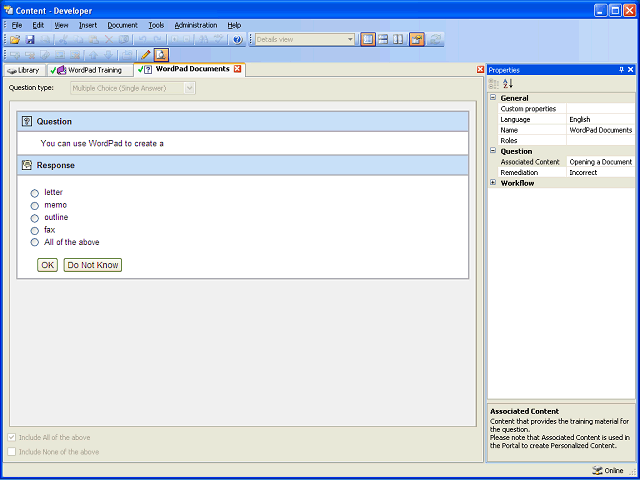Click the Refresh toolbar icon
The width and height of the screenshot is (640, 480).
pos(435,40)
